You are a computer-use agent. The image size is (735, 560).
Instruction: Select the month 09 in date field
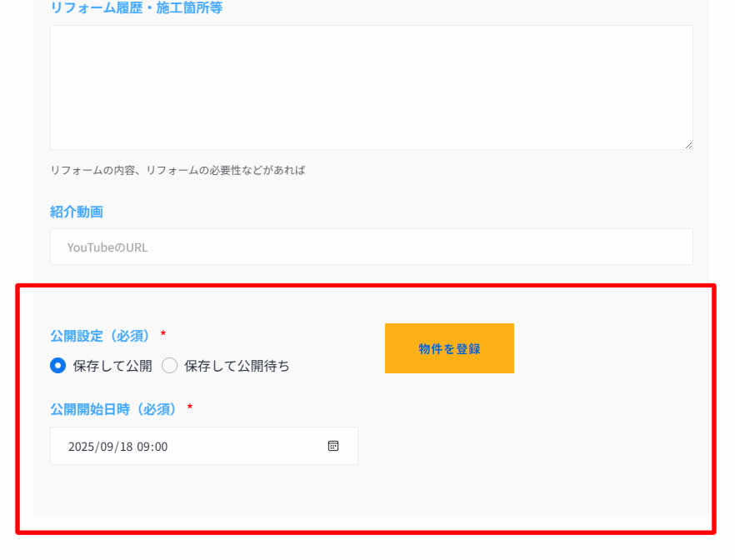pyautogui.click(x=104, y=447)
